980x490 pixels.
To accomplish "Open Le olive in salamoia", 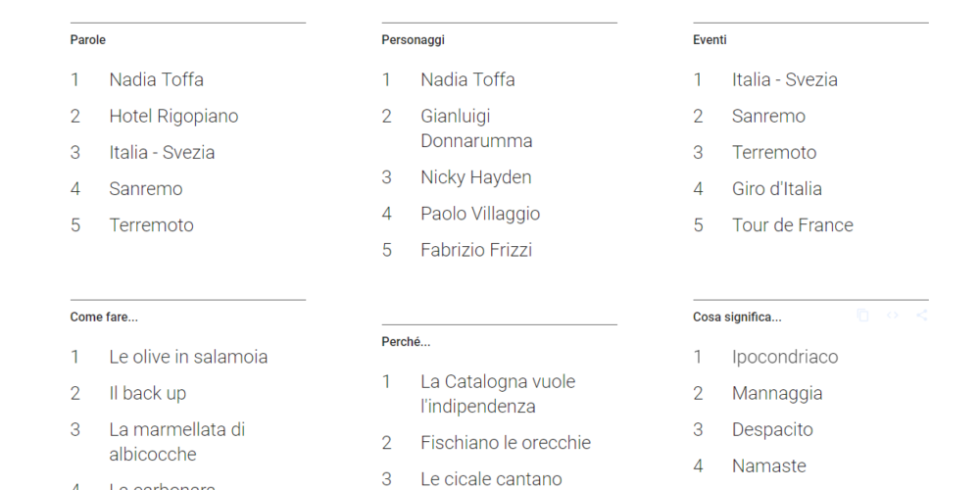I will (x=188, y=357).
